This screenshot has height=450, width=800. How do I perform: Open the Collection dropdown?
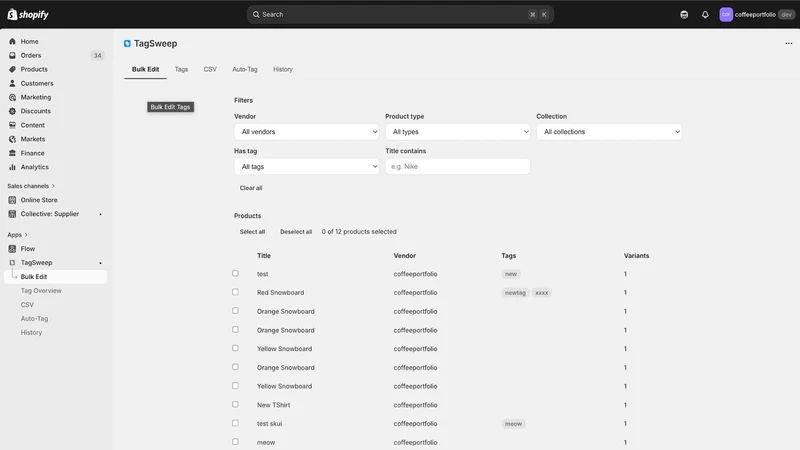(609, 132)
